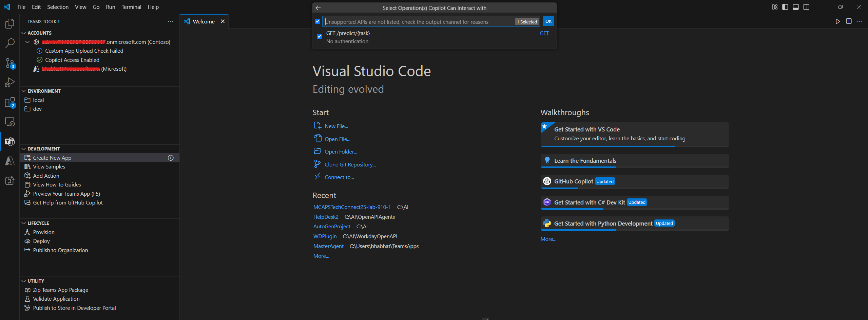This screenshot has width=868, height=320.
Task: Split editor right icon in title bar
Action: (x=849, y=21)
